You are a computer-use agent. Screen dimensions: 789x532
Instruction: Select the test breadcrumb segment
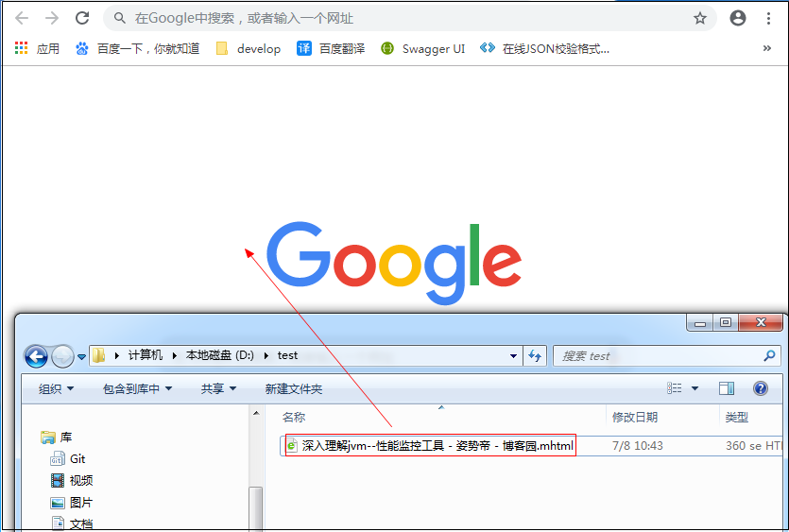point(287,355)
